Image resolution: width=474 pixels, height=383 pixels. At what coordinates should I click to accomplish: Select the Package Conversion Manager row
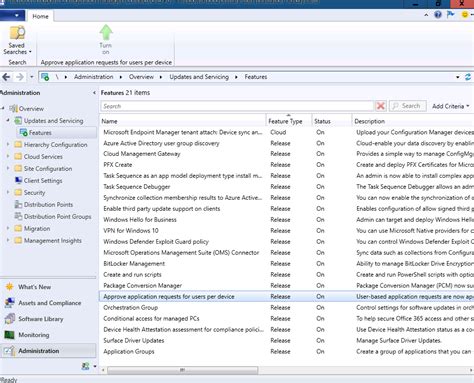[x=287, y=286]
